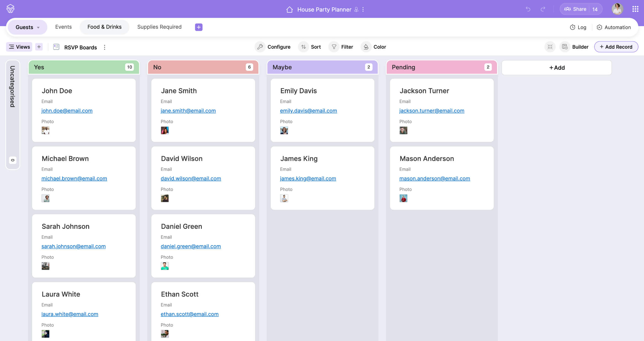Image resolution: width=644 pixels, height=341 pixels.
Task: Click the collapse columns icon beside Builder
Action: click(x=550, y=47)
